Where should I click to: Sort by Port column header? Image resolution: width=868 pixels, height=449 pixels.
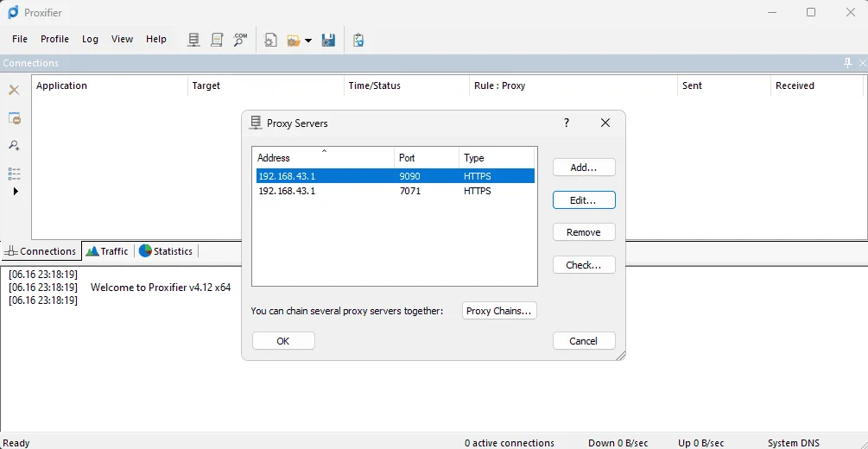click(x=427, y=158)
